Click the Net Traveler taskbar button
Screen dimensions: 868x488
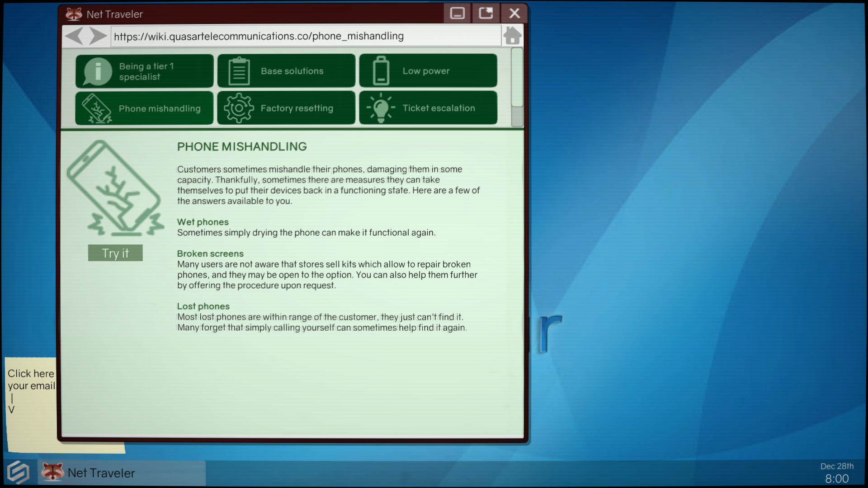click(122, 473)
